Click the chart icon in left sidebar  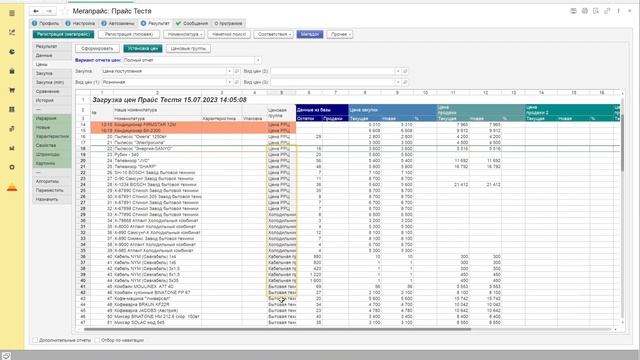12,32
